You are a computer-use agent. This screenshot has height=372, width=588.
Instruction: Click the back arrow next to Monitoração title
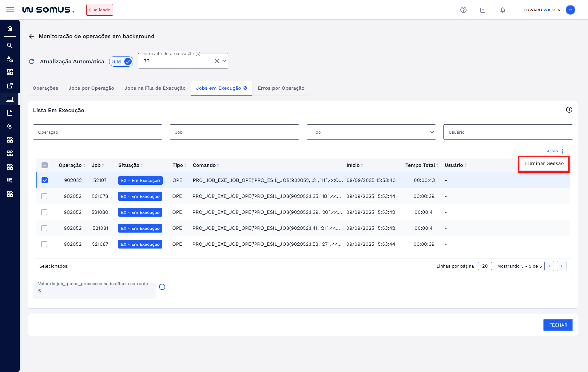click(x=32, y=36)
